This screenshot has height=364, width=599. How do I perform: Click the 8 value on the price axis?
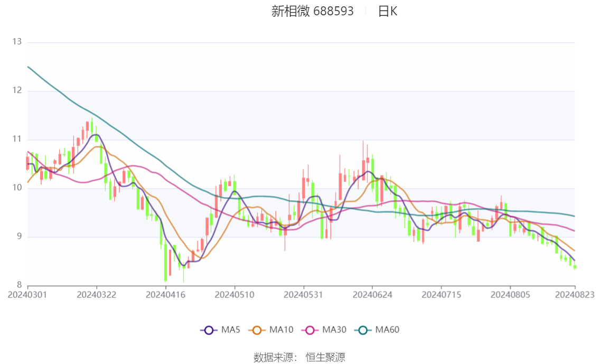click(20, 285)
